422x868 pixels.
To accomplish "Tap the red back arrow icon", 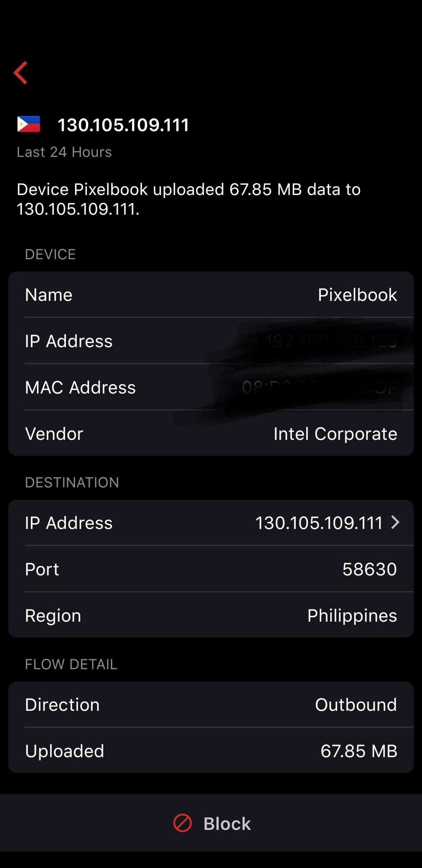I will pos(21,73).
